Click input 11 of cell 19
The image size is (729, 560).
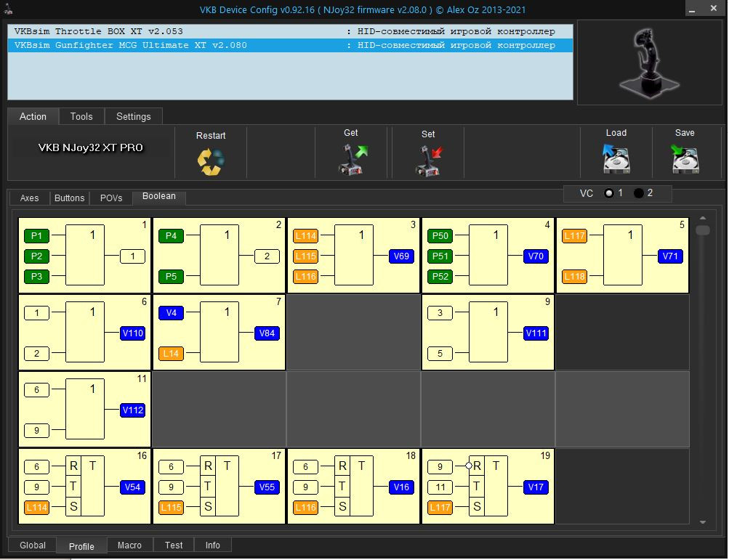(440, 487)
